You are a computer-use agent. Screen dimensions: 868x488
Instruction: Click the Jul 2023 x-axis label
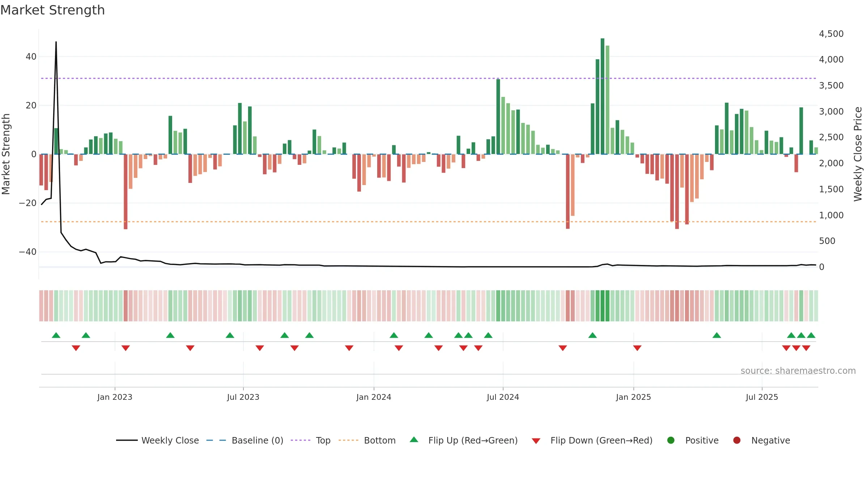click(x=243, y=397)
